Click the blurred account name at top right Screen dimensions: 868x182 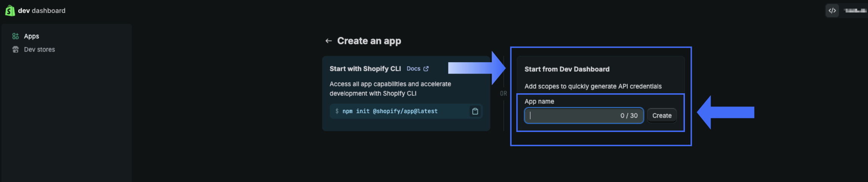[x=855, y=11]
